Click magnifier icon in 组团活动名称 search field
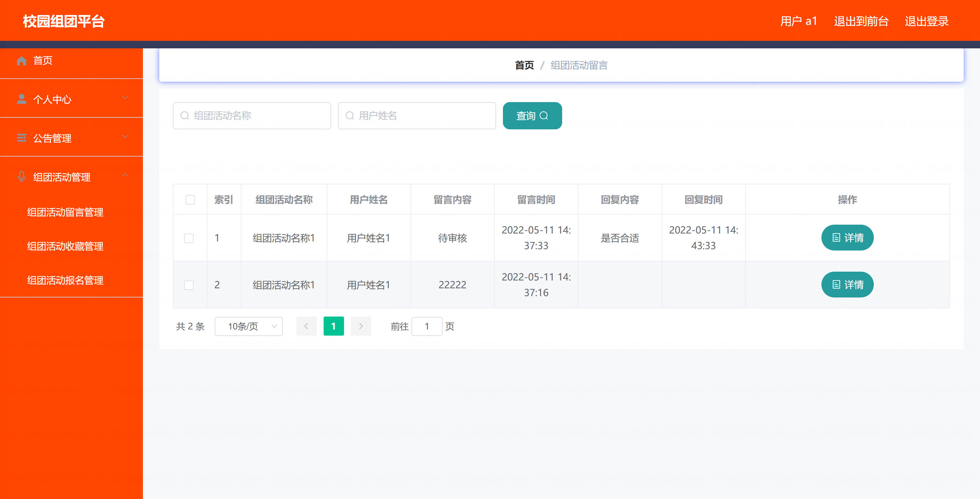Viewport: 980px width, 499px height. (185, 116)
